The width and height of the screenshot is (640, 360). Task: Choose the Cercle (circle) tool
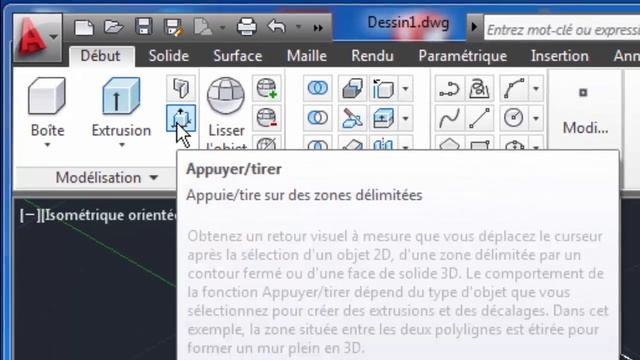pyautogui.click(x=514, y=118)
